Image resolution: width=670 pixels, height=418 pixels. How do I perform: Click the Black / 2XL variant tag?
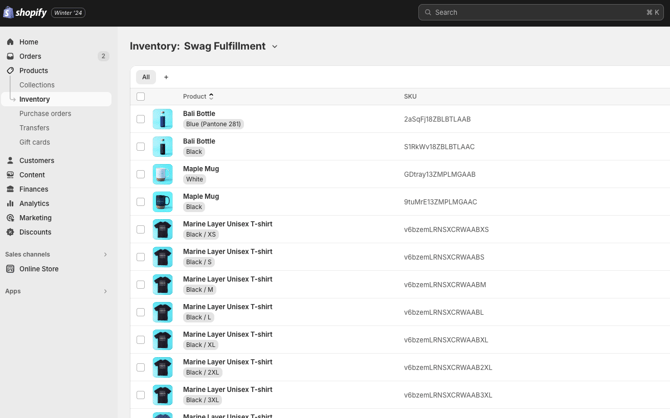pos(203,372)
